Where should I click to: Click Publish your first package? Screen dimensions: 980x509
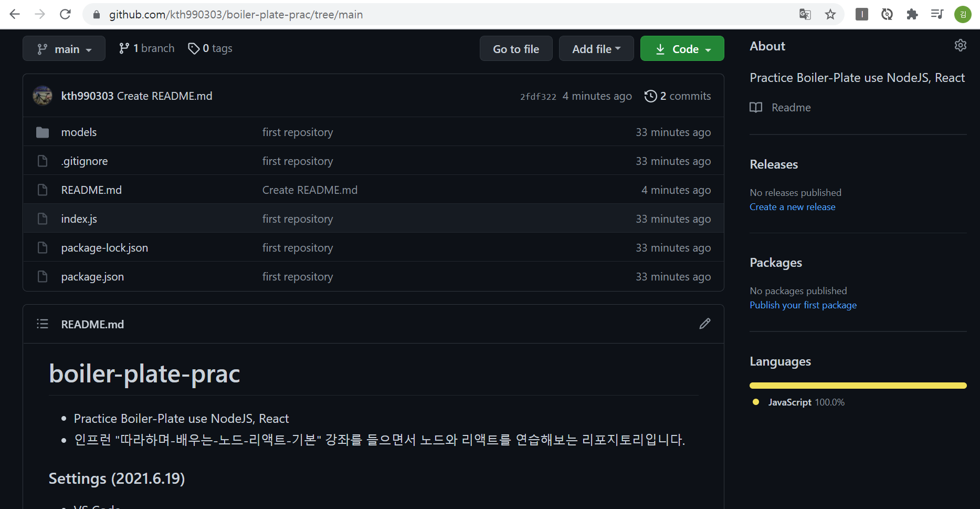pyautogui.click(x=803, y=305)
